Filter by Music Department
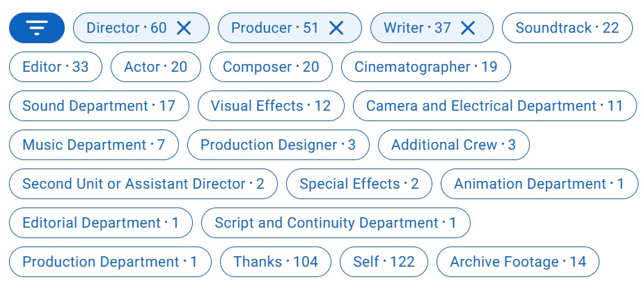This screenshot has width=644, height=282. [x=93, y=145]
